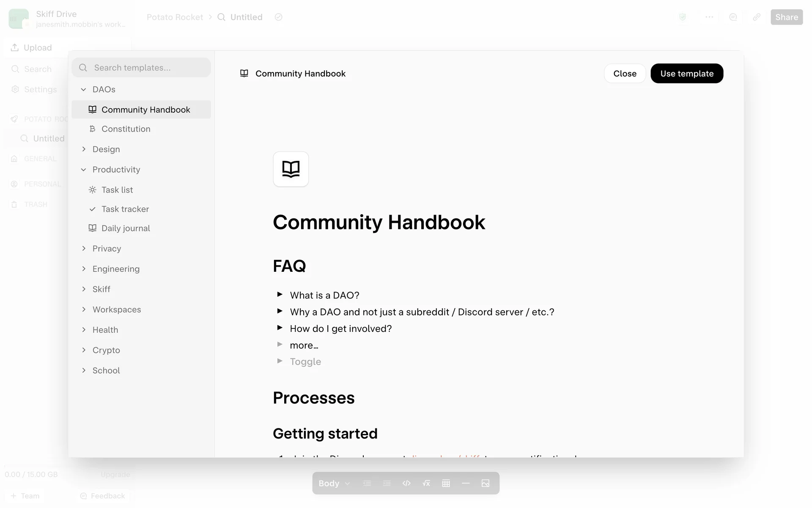Toggle the 'What is a DAO?' item
The height and width of the screenshot is (508, 812).
[280, 294]
